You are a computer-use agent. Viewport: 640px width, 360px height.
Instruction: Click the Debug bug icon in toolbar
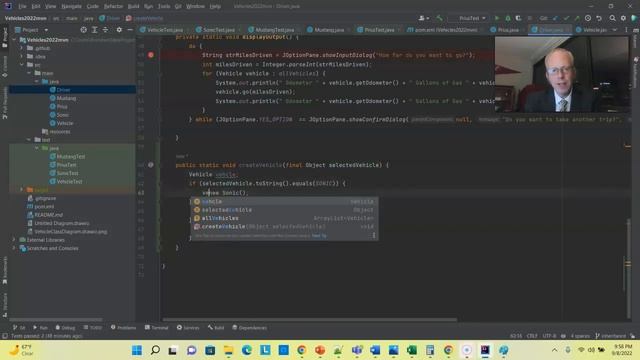pyautogui.click(x=508, y=18)
